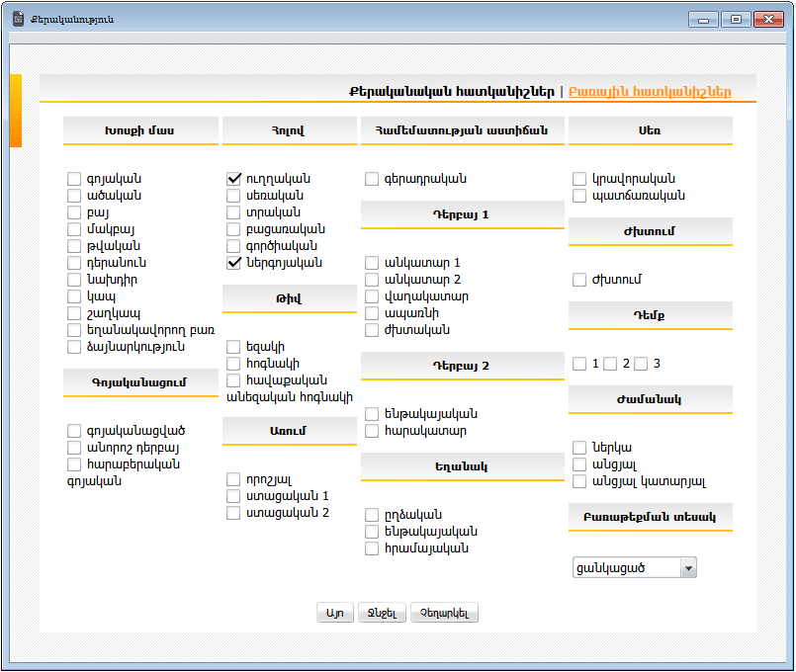Image resolution: width=796 pixels, height=672 pixels.
Task: Check the ժխտում checkbox
Action: pos(579,280)
